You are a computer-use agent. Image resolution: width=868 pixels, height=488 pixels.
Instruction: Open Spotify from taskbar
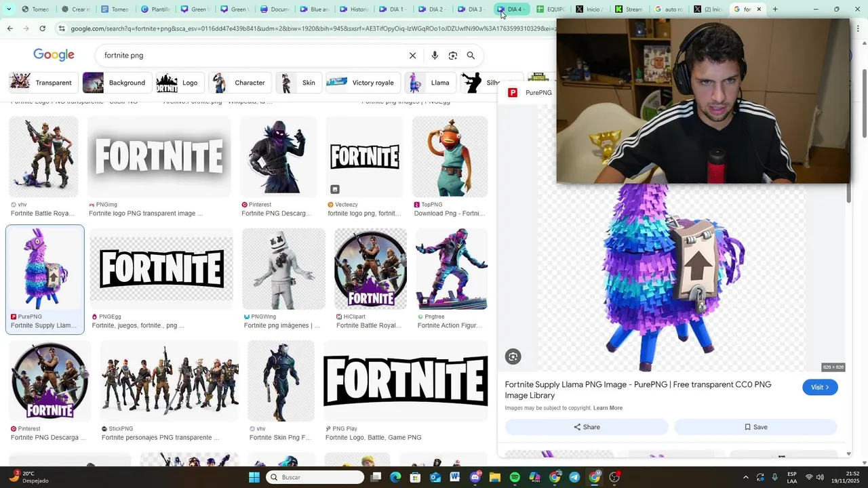click(x=515, y=477)
